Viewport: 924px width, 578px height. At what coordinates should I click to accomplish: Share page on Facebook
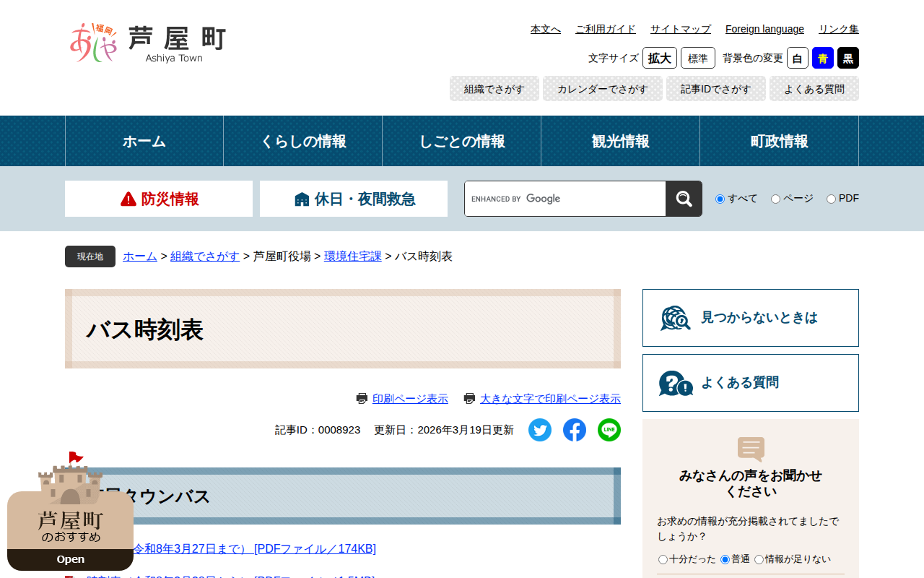point(575,430)
